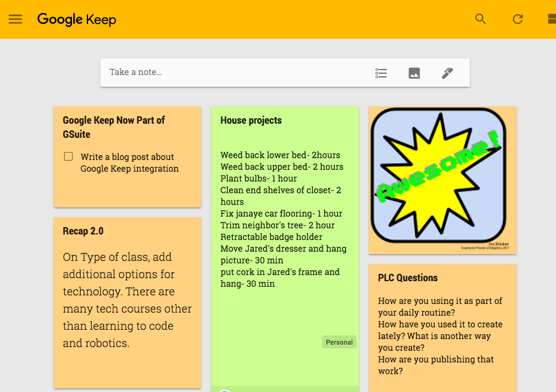Click the refresh icon in header

(x=518, y=19)
